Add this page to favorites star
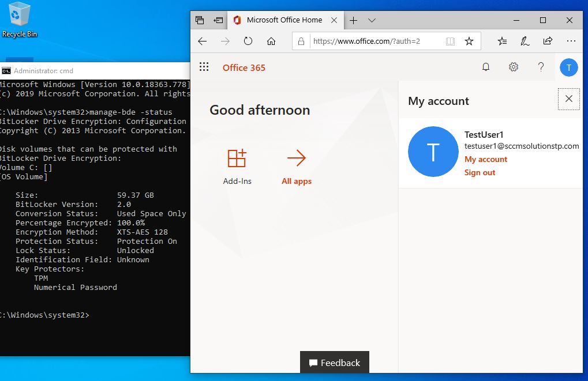The image size is (588, 381). (x=469, y=42)
